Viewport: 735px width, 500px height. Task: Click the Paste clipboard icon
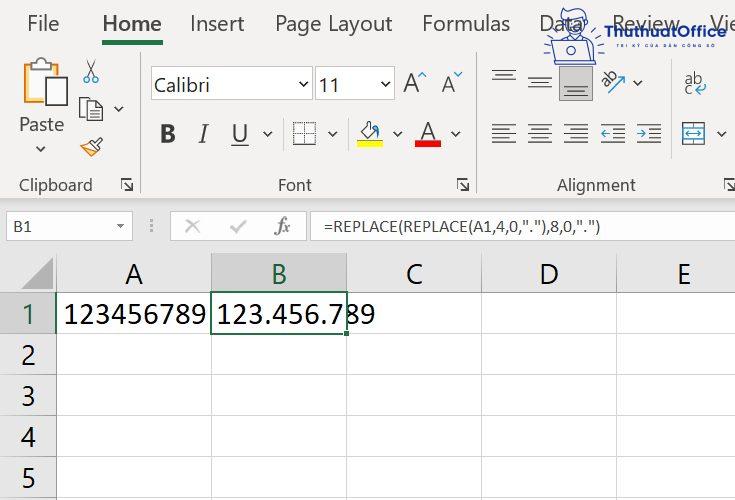coord(45,82)
